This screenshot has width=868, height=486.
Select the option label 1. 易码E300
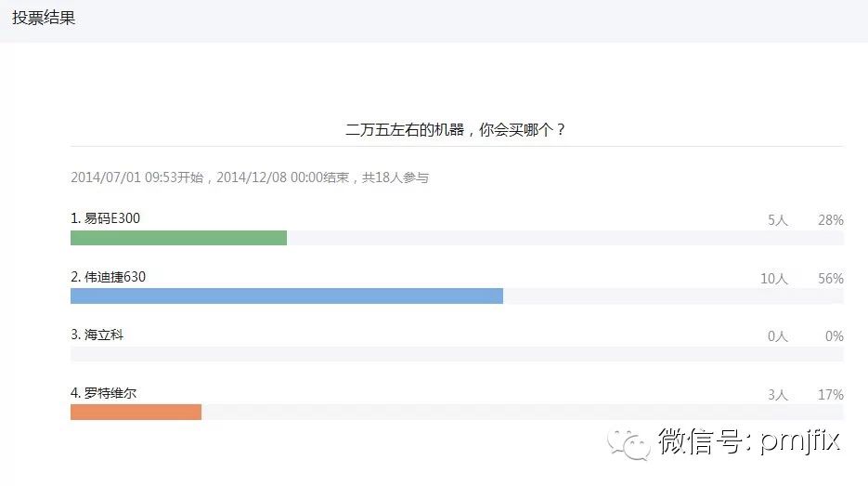105,218
